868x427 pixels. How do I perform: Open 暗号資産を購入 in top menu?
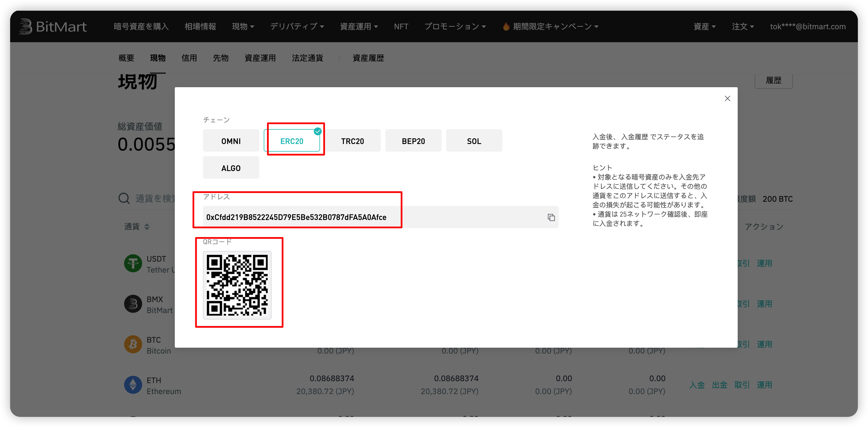coord(141,26)
